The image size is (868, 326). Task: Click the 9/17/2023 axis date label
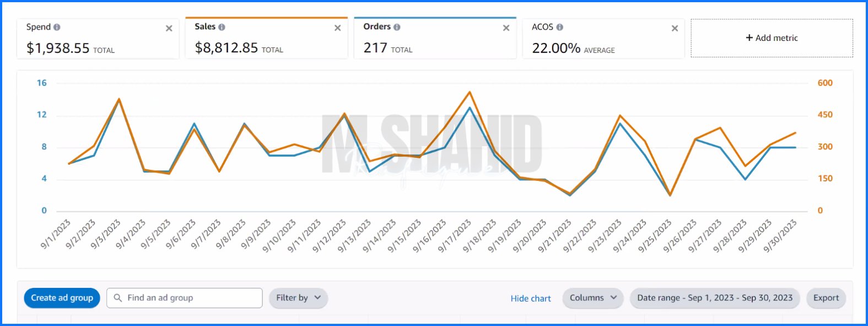455,236
